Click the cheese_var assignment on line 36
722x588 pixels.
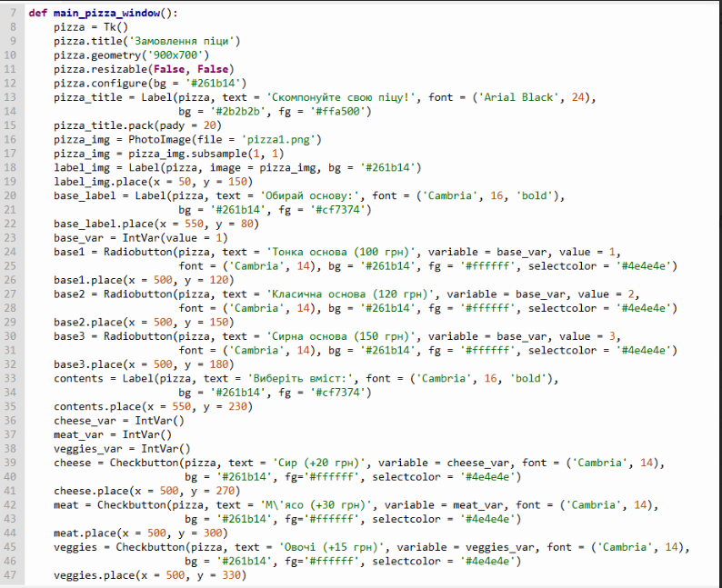pos(119,421)
